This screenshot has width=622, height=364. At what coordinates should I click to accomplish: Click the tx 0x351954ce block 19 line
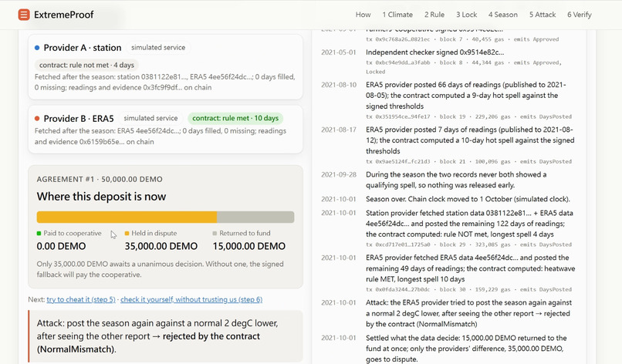pyautogui.click(x=468, y=116)
